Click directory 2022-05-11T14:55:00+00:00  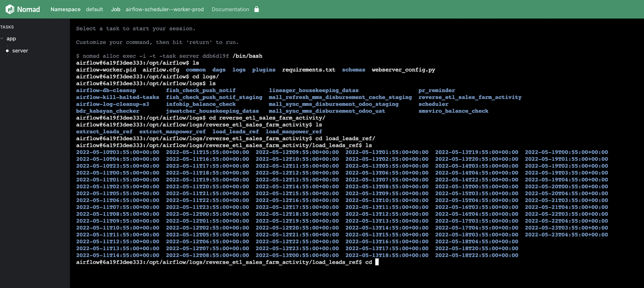click(x=118, y=255)
